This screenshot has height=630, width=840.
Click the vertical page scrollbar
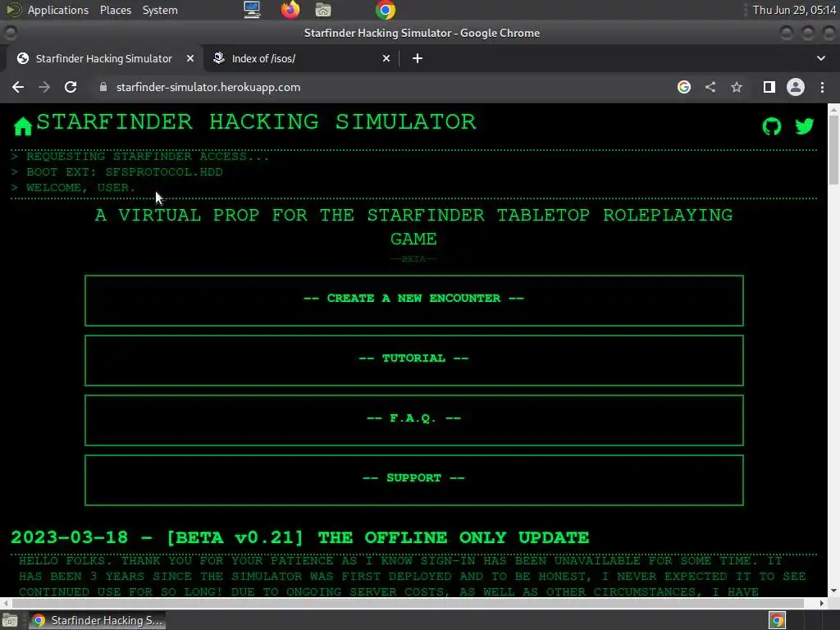tap(833, 150)
